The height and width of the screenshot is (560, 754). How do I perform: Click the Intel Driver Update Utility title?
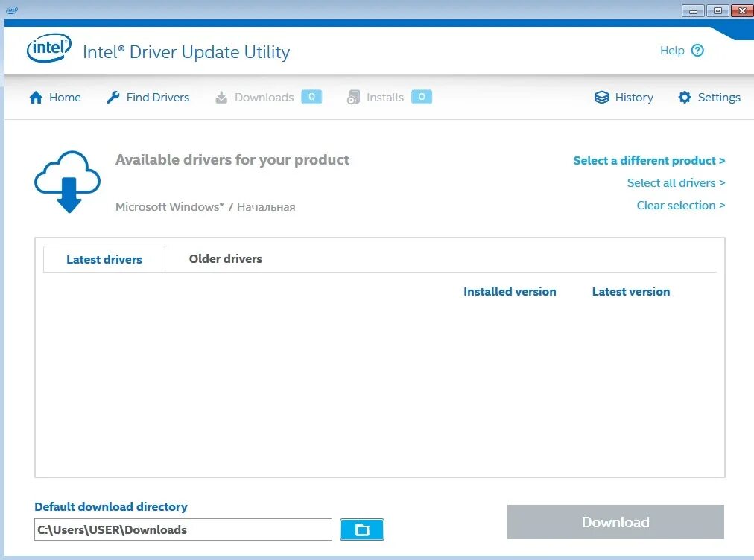tap(186, 52)
